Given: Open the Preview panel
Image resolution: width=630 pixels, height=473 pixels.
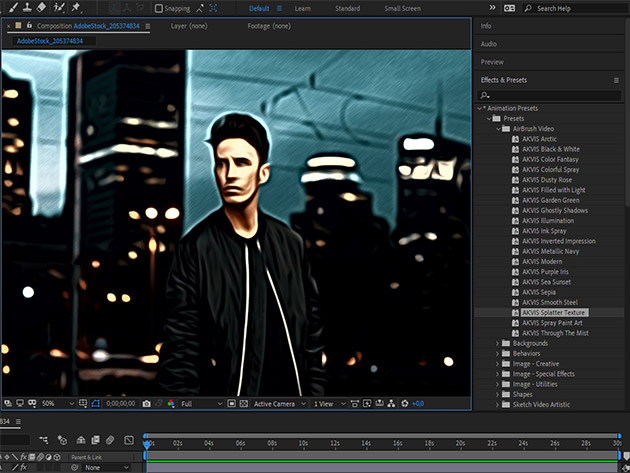Looking at the screenshot, I should click(492, 62).
